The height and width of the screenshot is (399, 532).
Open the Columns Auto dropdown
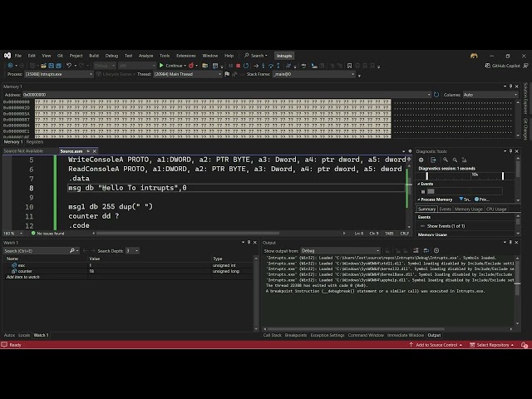click(490, 95)
